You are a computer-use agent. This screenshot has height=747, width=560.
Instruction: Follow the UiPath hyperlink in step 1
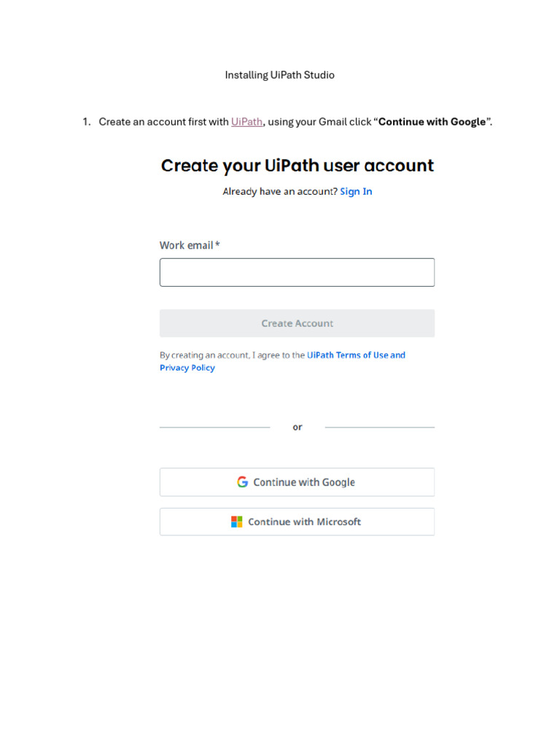246,122
